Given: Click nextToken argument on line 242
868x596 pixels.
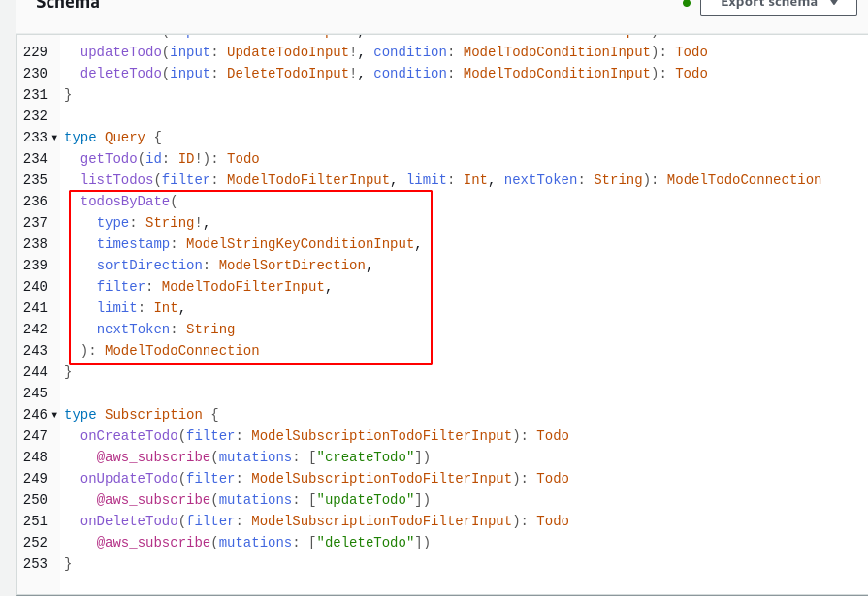Looking at the screenshot, I should point(133,329).
